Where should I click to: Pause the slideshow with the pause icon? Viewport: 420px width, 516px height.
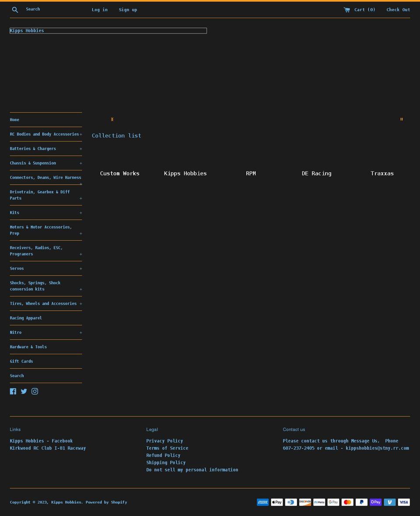coord(402,119)
